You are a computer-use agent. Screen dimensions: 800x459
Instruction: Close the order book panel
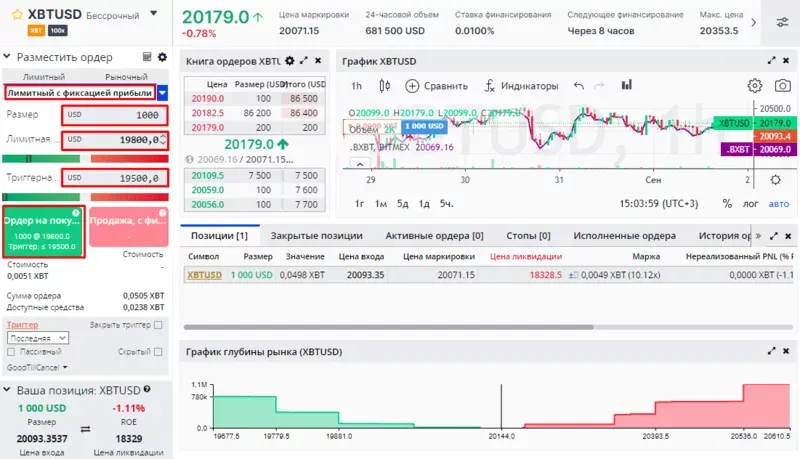pyautogui.click(x=318, y=61)
